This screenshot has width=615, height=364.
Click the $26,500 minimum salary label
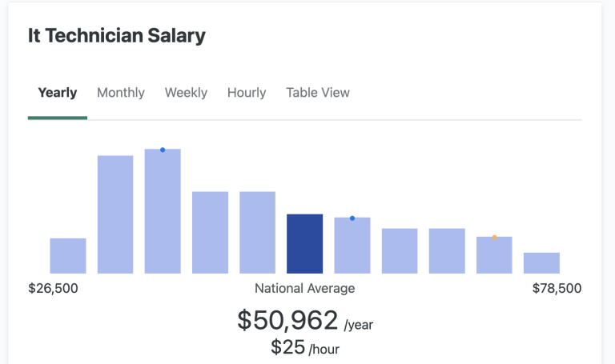[53, 288]
